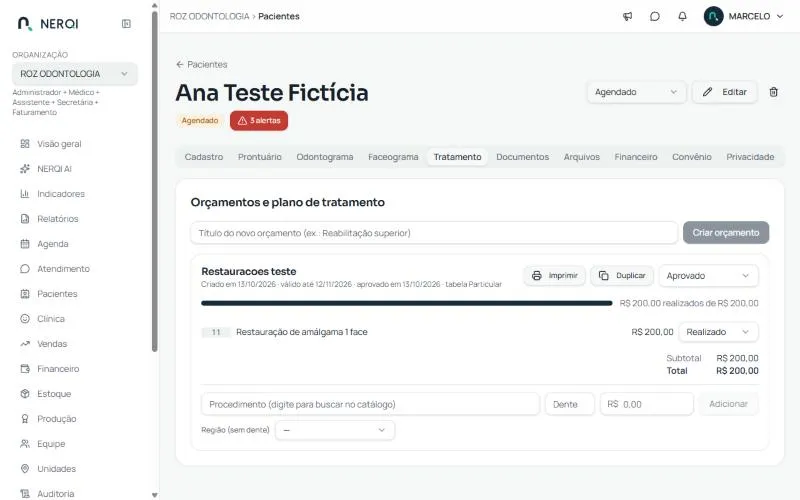Click the 3 alertas red badge

click(259, 121)
